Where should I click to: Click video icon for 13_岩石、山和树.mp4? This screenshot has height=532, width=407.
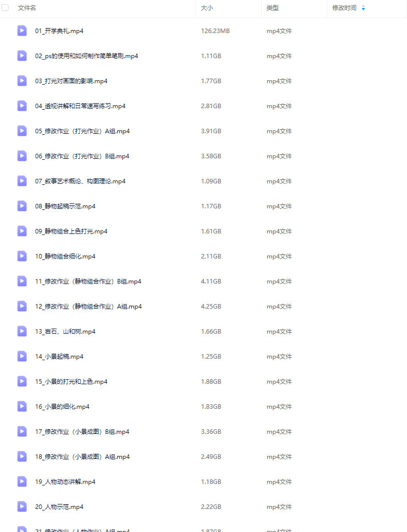point(22,331)
